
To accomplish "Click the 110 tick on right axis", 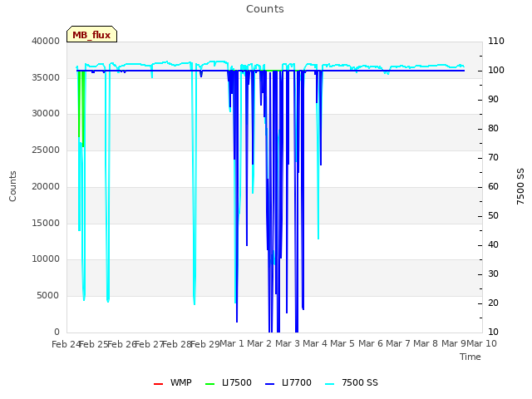I will click(496, 41).
